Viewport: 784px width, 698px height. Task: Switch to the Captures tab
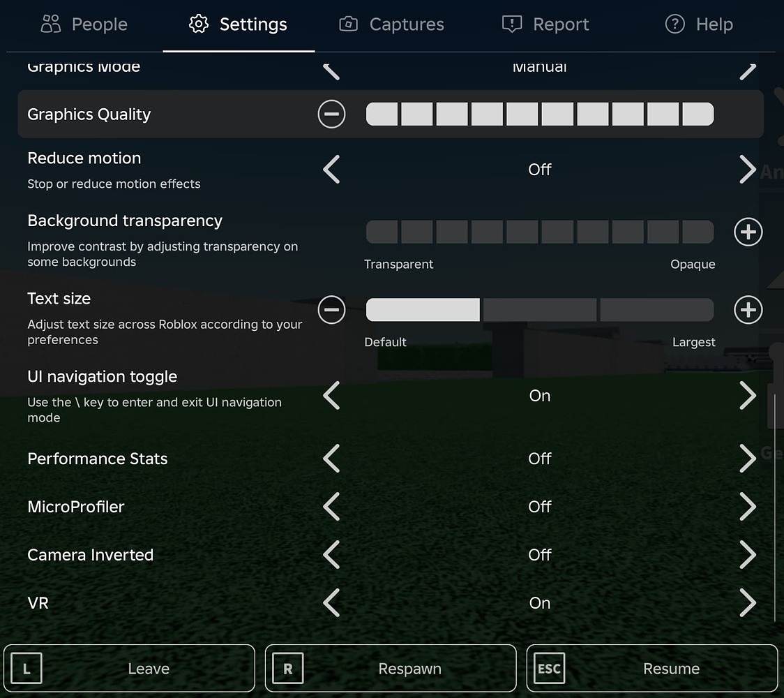(x=391, y=24)
